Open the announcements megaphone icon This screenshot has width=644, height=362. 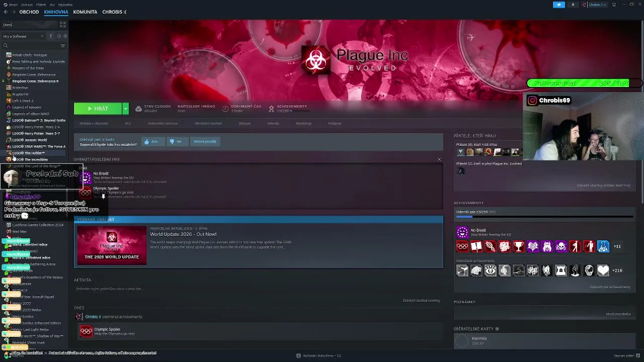point(559,5)
